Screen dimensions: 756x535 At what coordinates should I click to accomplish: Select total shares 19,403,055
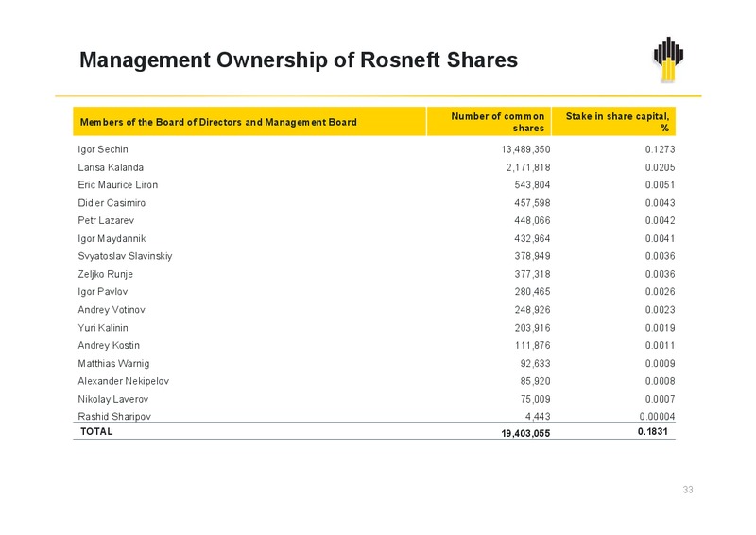pos(525,433)
